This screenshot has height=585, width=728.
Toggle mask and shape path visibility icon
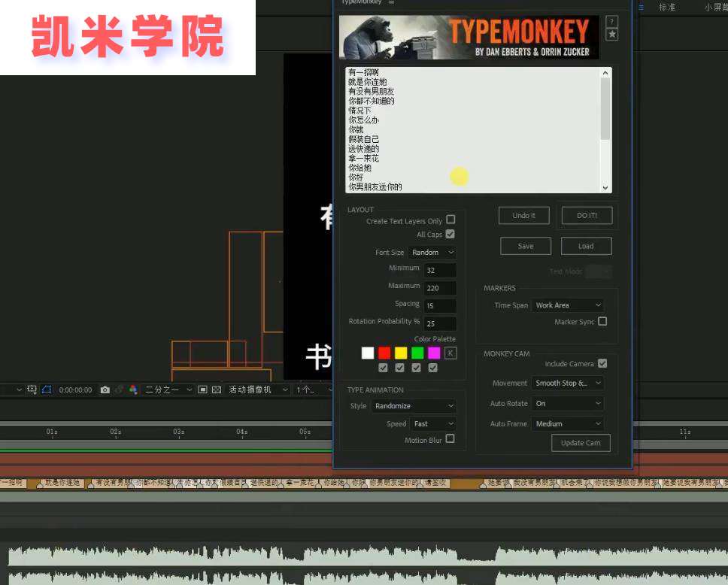(47, 389)
